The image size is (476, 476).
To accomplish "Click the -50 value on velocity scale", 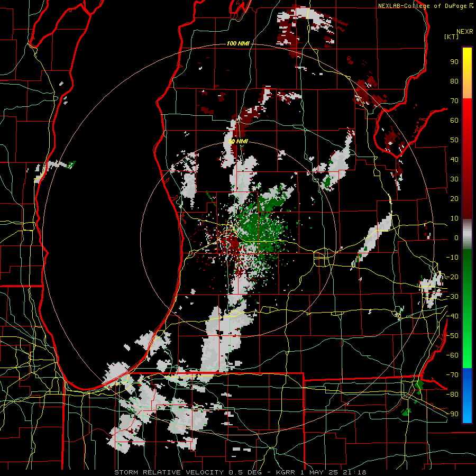I will click(x=452, y=336).
